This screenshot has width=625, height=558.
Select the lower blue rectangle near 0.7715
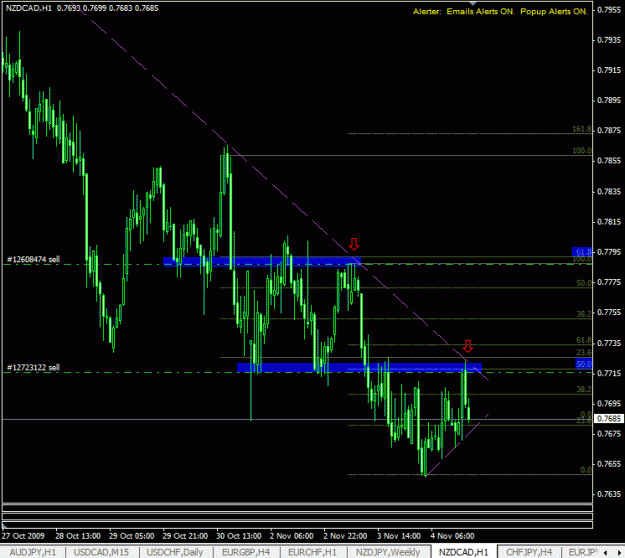click(x=359, y=367)
